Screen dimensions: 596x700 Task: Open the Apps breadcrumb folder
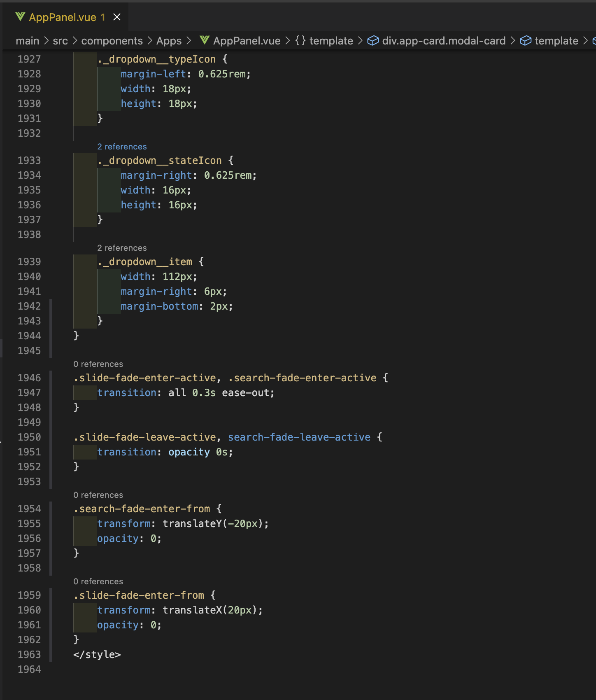coord(169,41)
